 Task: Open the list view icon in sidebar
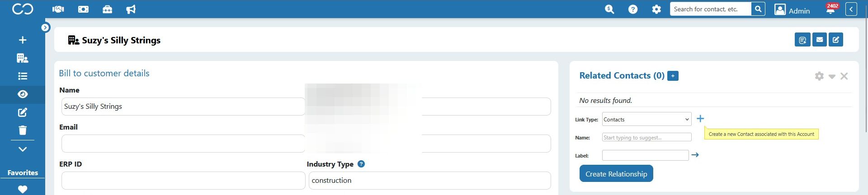(23, 76)
